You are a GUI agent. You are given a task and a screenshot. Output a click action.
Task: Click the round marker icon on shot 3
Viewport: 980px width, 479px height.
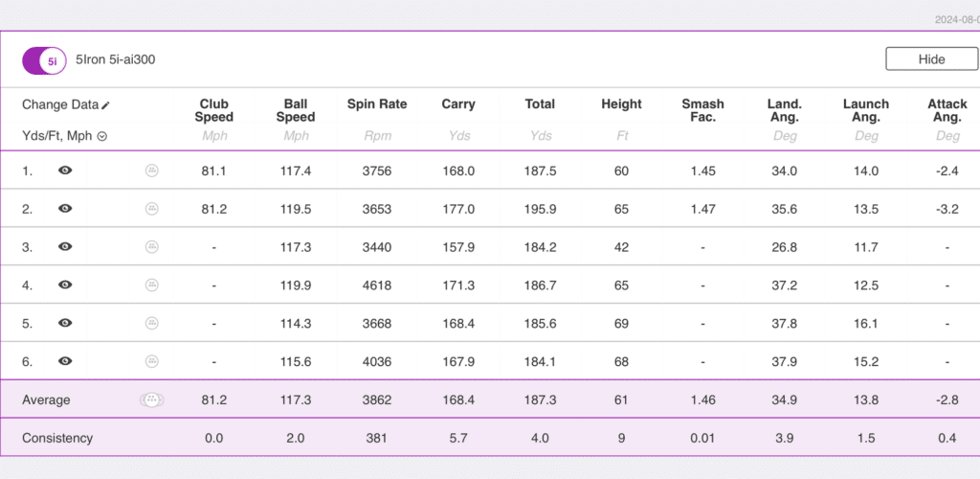tap(151, 246)
